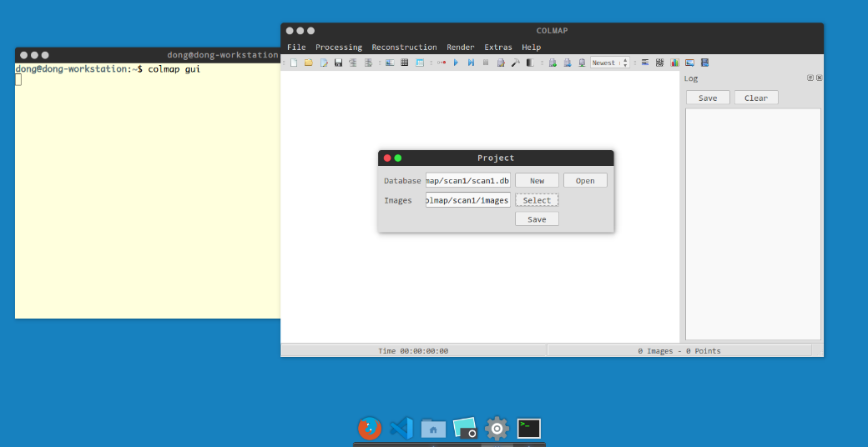
Task: Click Open button in Project dialog
Action: 585,180
